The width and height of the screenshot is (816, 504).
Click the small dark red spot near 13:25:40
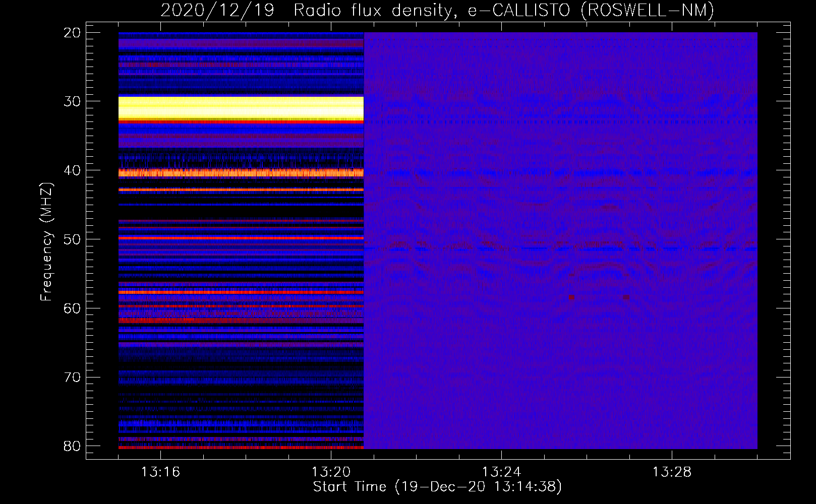click(571, 297)
